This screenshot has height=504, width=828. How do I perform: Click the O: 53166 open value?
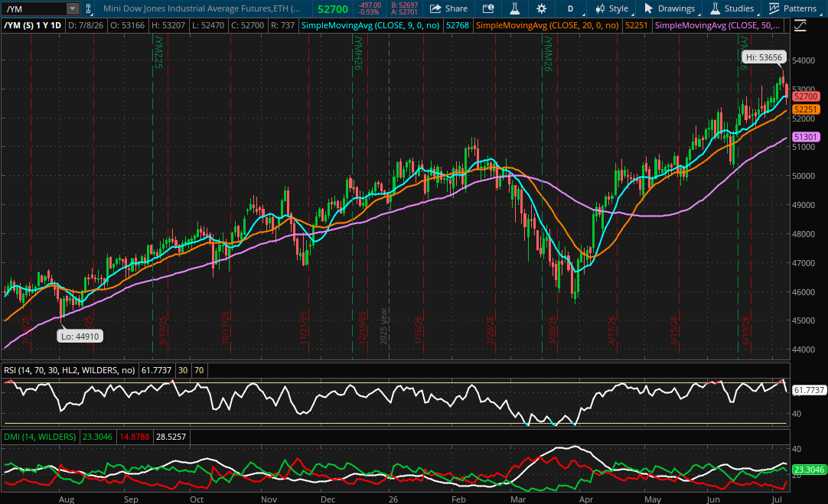coord(127,24)
